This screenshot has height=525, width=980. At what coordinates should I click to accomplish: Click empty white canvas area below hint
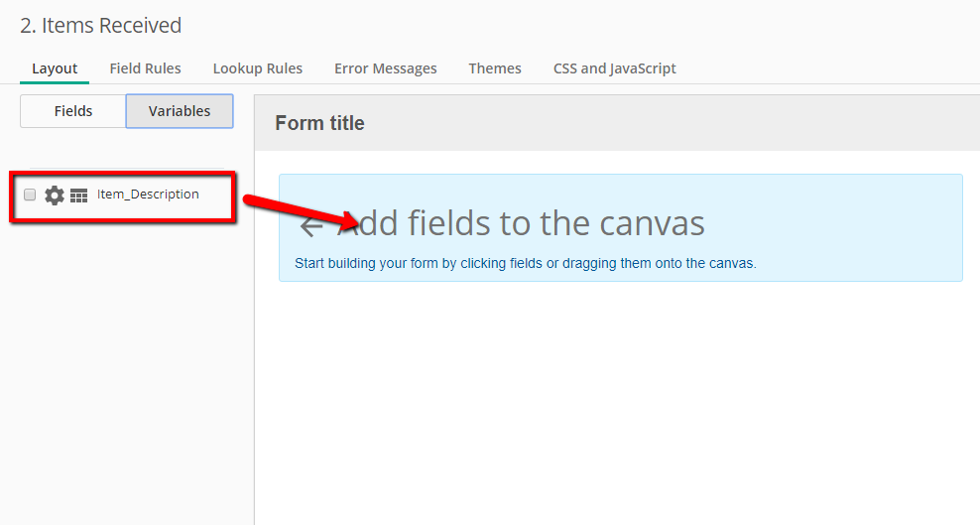pyautogui.click(x=617, y=400)
